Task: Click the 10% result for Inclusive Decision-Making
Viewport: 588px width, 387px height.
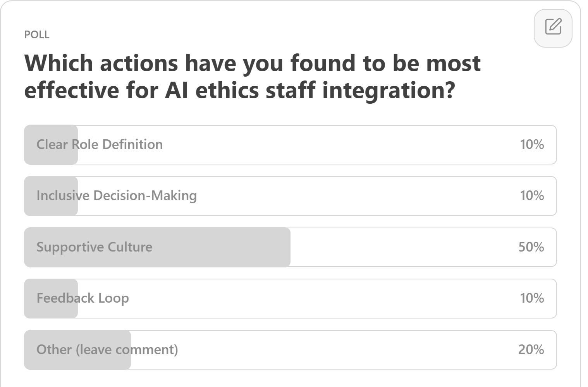Action: point(532,195)
